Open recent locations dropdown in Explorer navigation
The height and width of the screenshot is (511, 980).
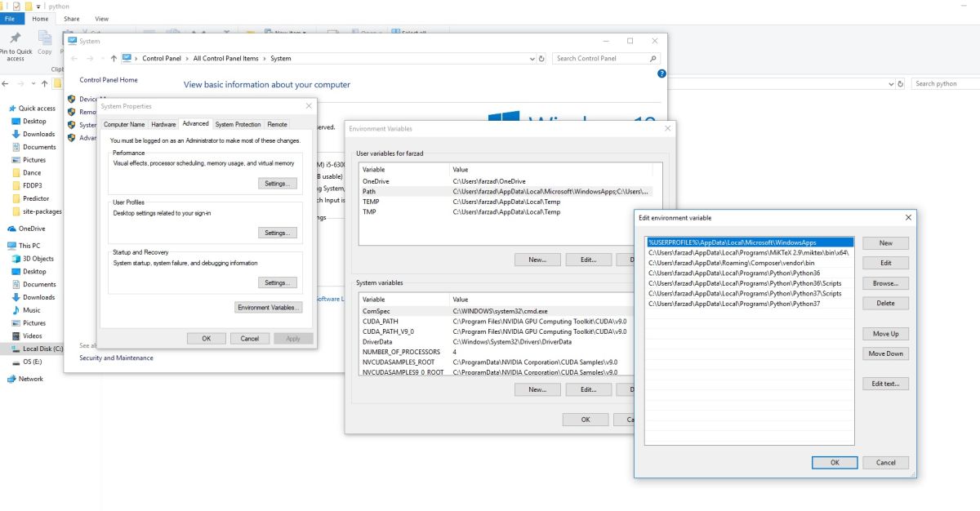(x=35, y=83)
